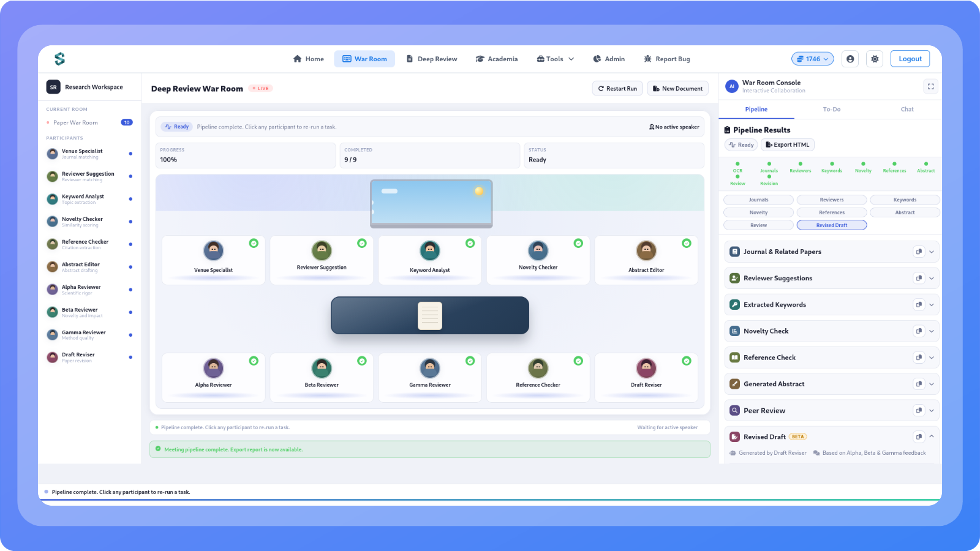The height and width of the screenshot is (551, 980).
Task: Open Academia navigation item
Action: tap(497, 59)
